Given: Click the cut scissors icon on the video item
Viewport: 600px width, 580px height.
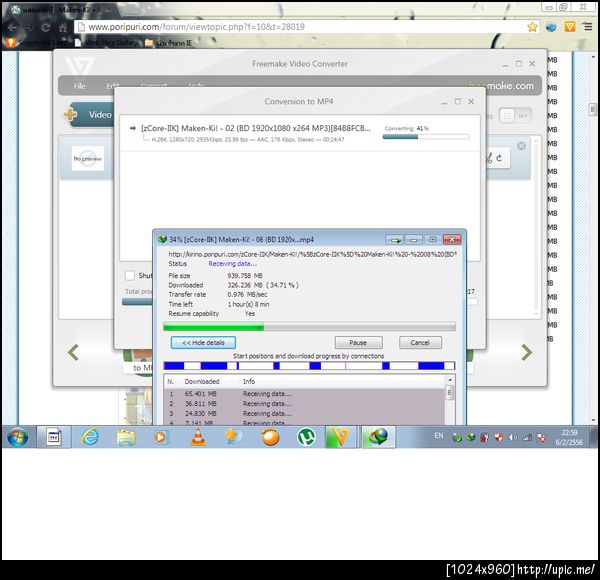Looking at the screenshot, I should (x=489, y=158).
